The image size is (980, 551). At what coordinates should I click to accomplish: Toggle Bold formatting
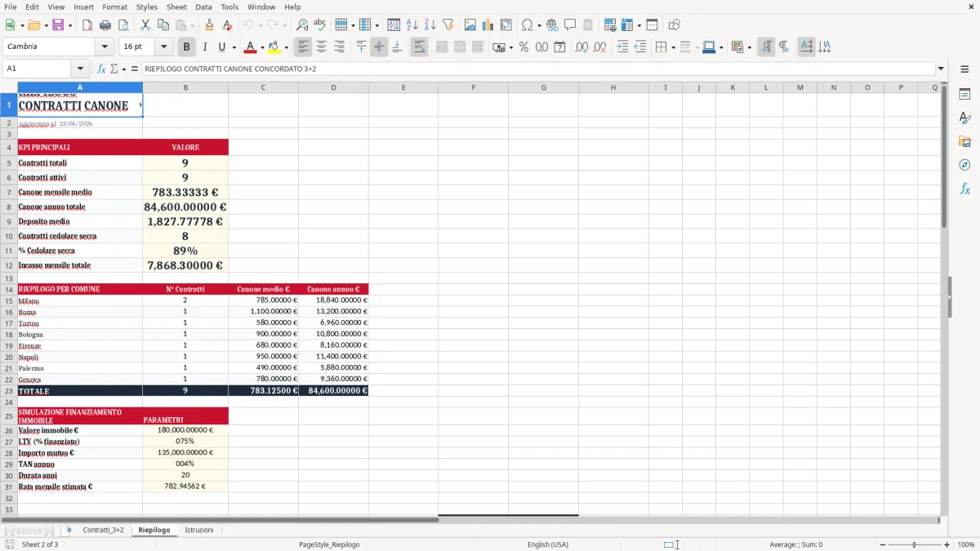[x=187, y=47]
